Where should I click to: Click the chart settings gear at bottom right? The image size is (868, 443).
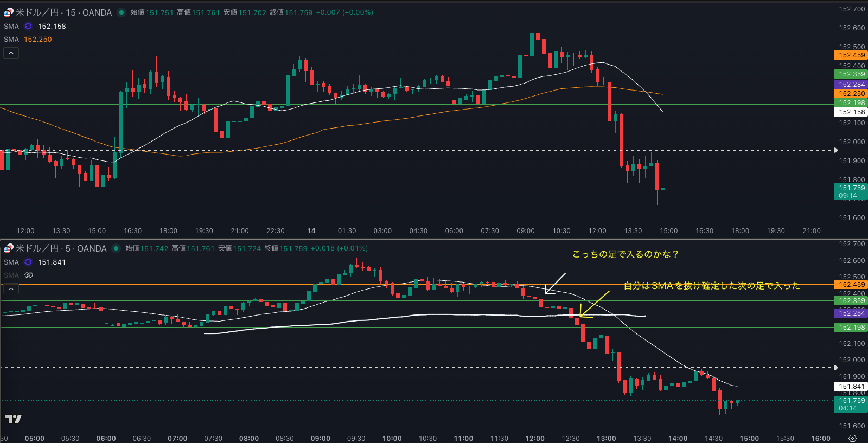(852, 438)
